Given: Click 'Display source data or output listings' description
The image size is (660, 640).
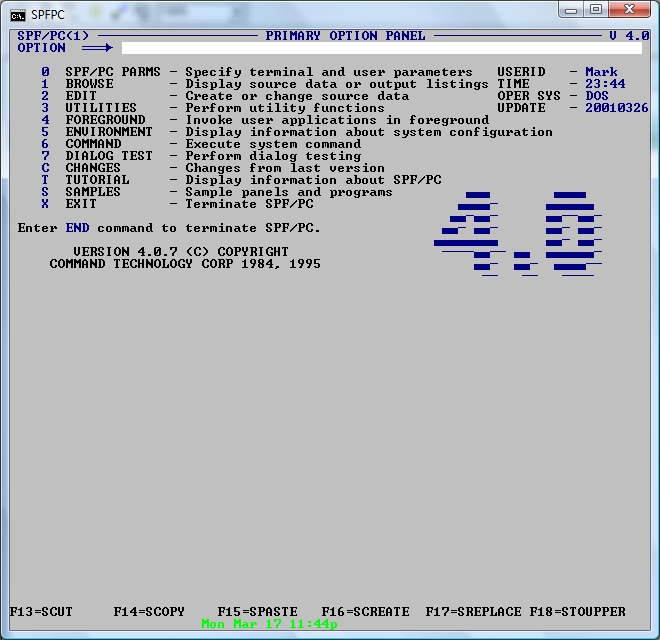Looking at the screenshot, I should point(337,84).
